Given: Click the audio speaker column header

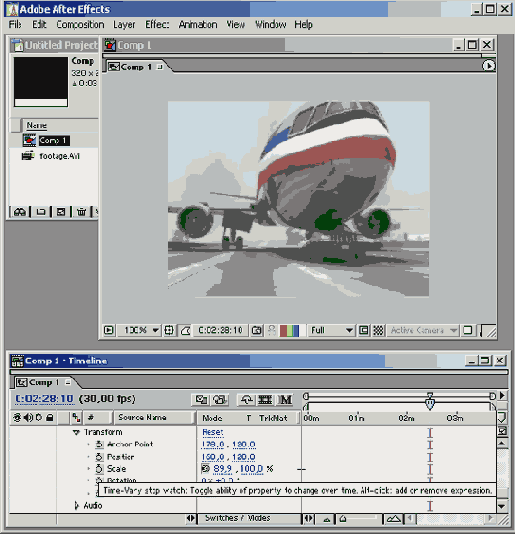Looking at the screenshot, I should click(x=28, y=417).
